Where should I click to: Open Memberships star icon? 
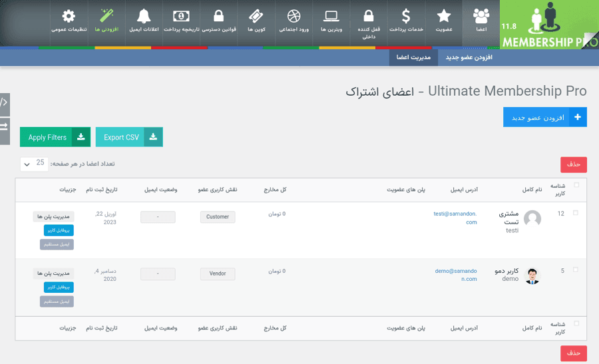pos(443,17)
